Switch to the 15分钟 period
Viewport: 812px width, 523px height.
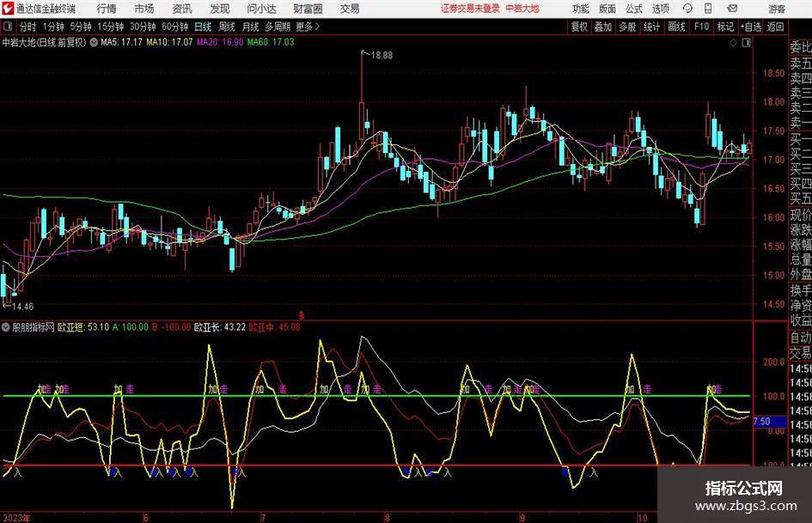[x=111, y=27]
